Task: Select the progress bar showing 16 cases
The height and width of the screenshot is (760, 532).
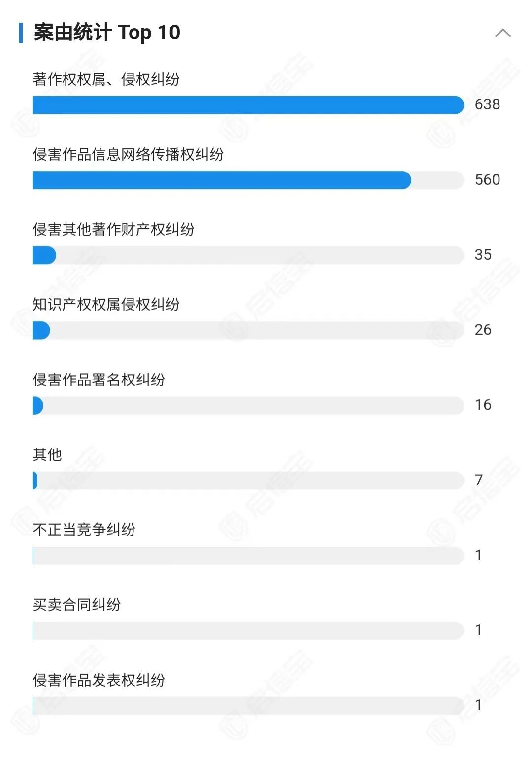Action: click(248, 406)
